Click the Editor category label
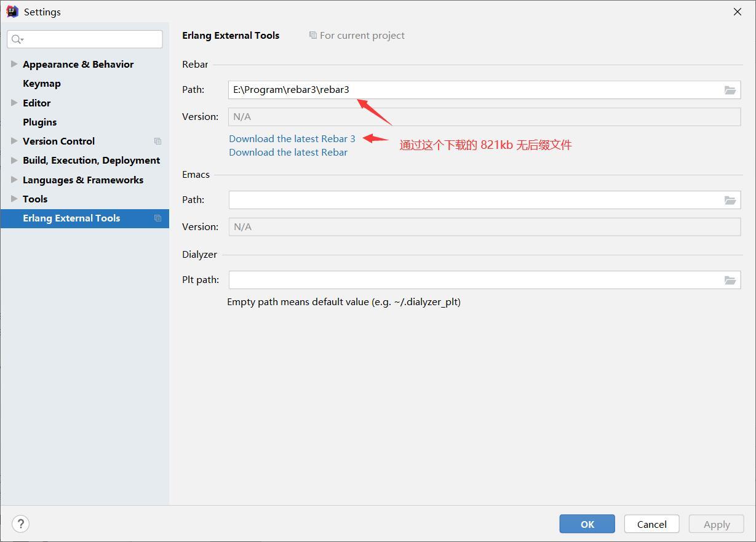Screen dimensions: 756x542 [x=37, y=103]
